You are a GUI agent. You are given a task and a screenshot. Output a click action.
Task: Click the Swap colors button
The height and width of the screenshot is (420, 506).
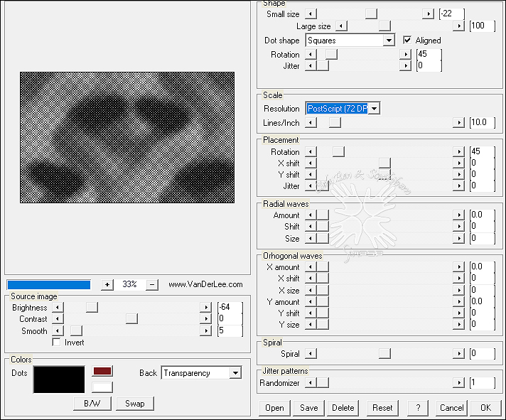click(x=135, y=404)
